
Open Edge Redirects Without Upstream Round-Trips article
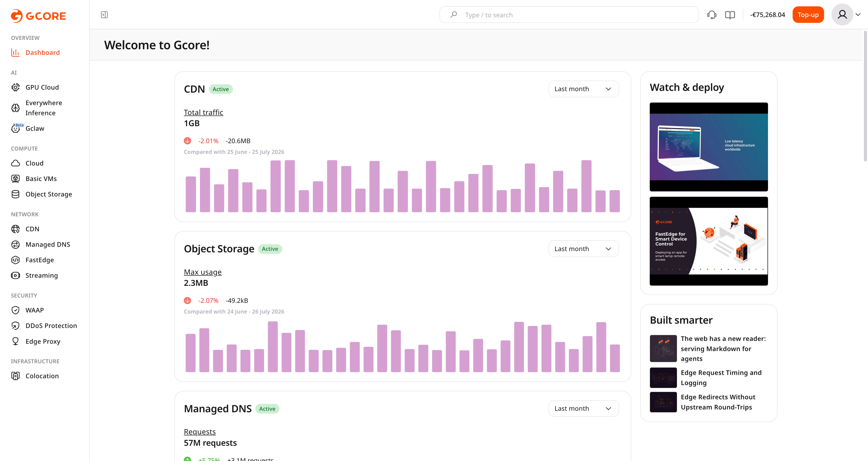718,402
